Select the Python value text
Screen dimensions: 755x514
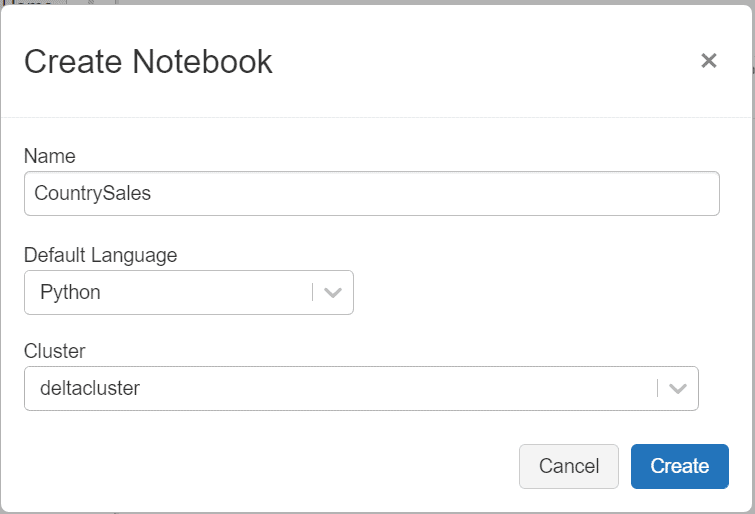(70, 293)
